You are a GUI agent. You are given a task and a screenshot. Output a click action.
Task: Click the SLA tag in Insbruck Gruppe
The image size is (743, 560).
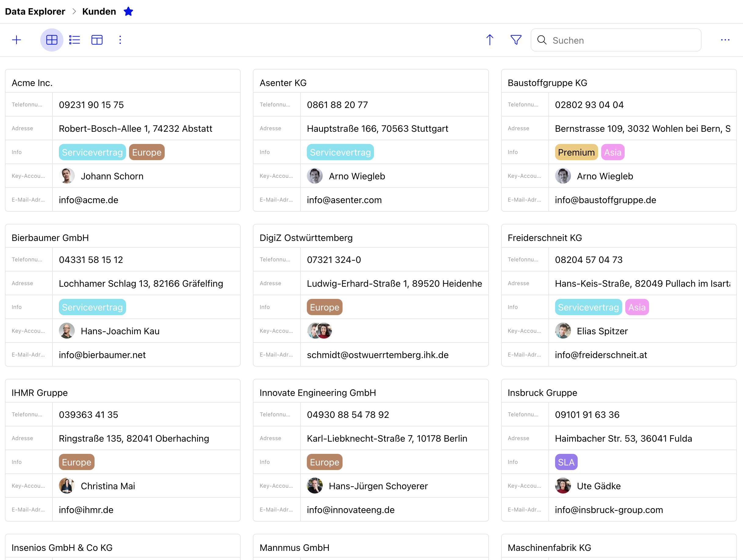pos(566,462)
